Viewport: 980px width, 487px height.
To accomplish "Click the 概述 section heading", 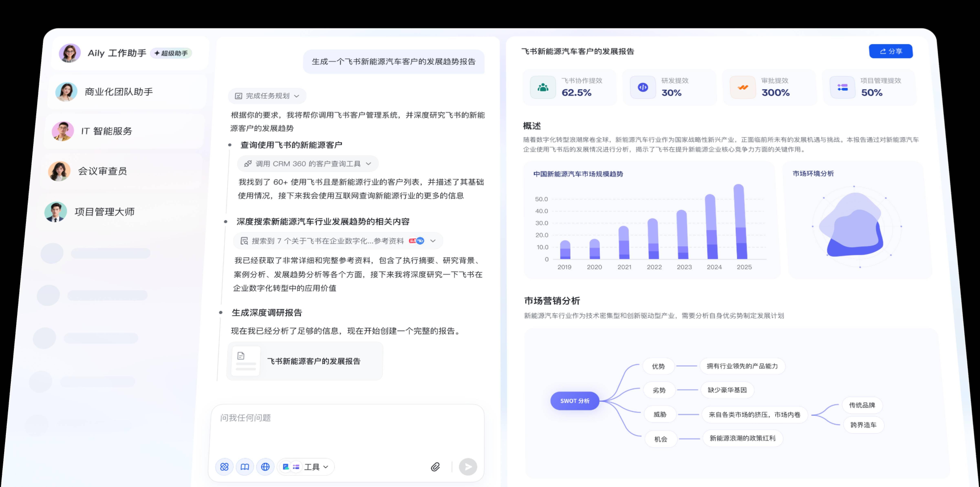I will 531,126.
